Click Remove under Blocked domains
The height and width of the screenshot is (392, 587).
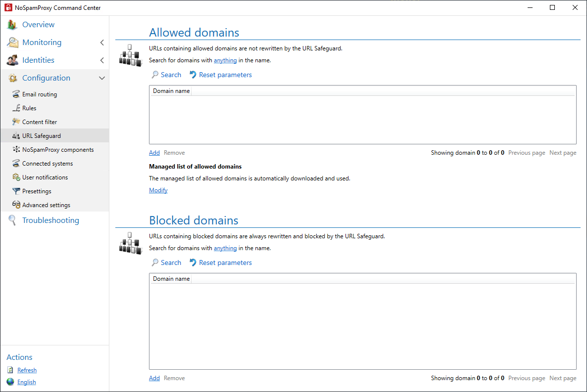point(174,378)
